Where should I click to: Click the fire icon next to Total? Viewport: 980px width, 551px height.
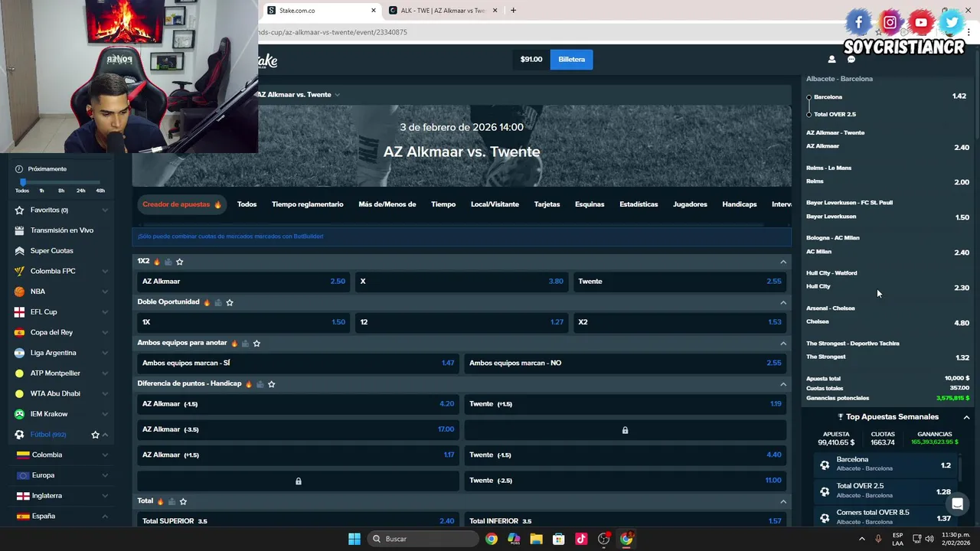tap(160, 501)
